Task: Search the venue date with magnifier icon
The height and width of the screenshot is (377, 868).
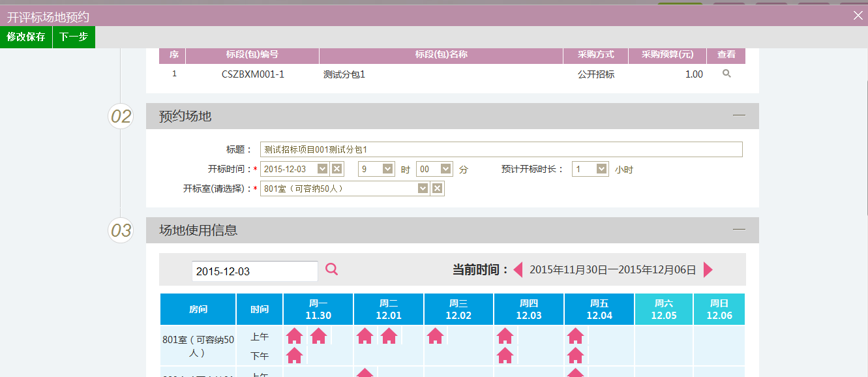Action: pyautogui.click(x=332, y=269)
